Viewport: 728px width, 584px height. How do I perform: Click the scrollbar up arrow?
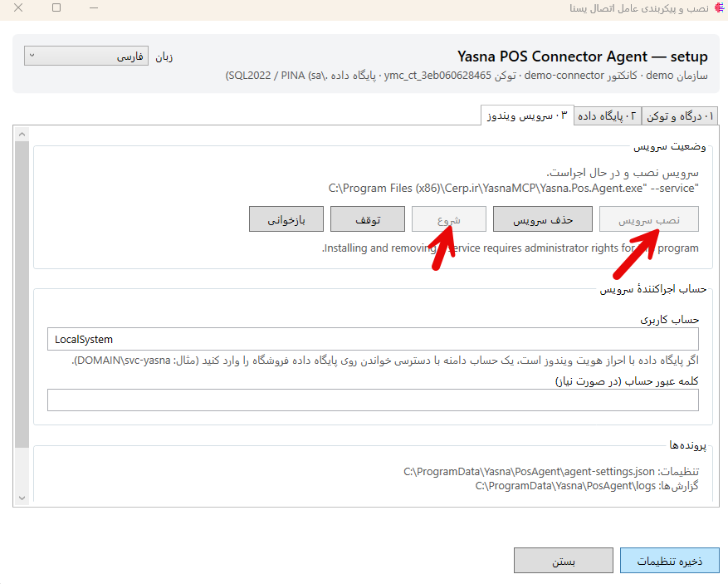coord(22,135)
